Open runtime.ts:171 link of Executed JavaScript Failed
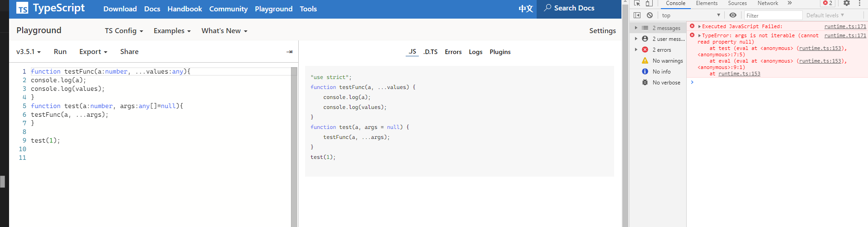868x227 pixels. (845, 26)
